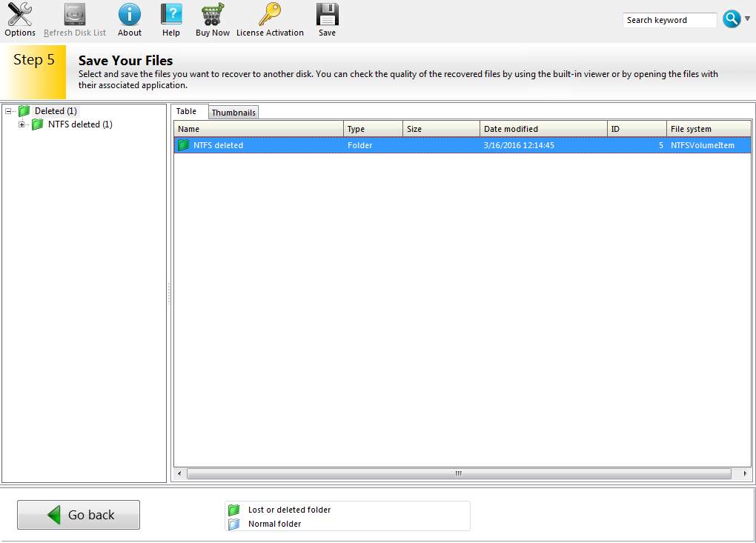Click the Normal folder legend icon
This screenshot has height=543, width=756.
click(233, 524)
